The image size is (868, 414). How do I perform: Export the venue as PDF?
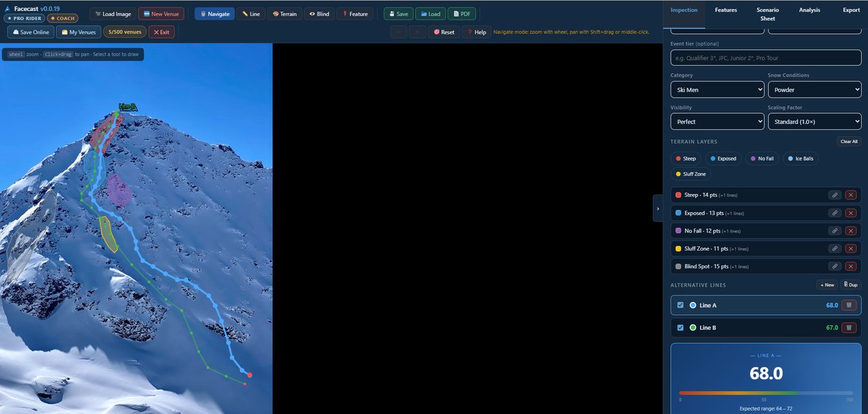coord(462,14)
